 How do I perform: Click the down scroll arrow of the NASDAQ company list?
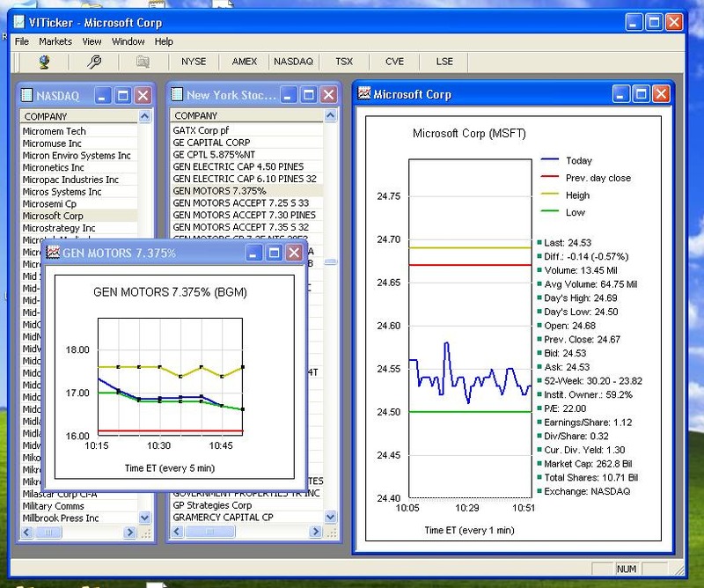[x=146, y=518]
